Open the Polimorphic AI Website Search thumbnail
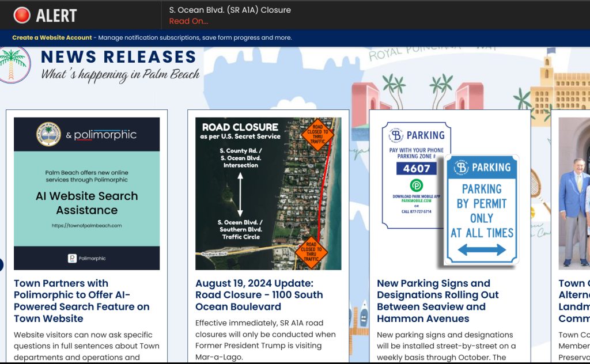Viewport: 590px width, 364px height. coord(87,194)
